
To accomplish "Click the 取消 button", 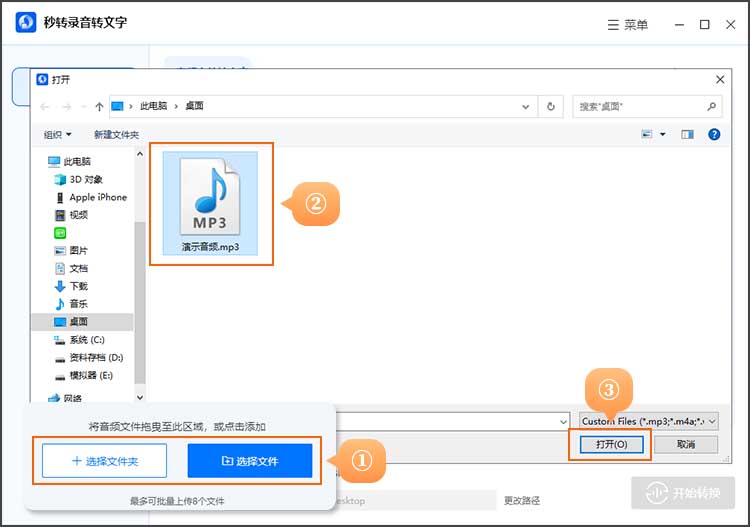I will click(x=684, y=444).
